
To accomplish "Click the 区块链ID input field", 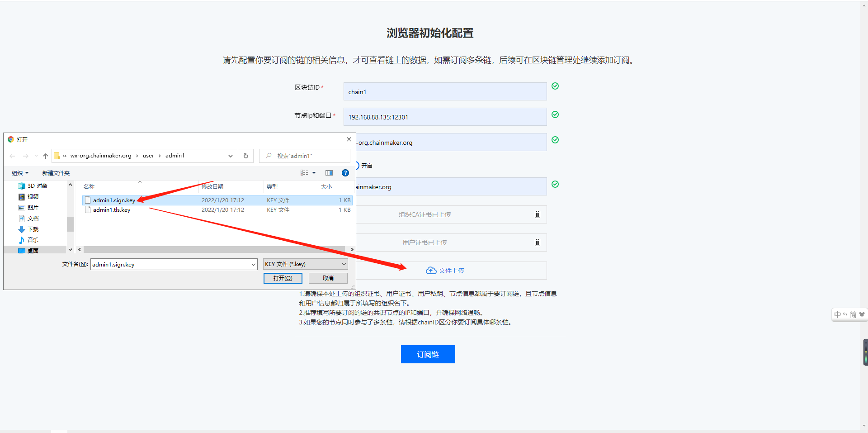I will (445, 91).
